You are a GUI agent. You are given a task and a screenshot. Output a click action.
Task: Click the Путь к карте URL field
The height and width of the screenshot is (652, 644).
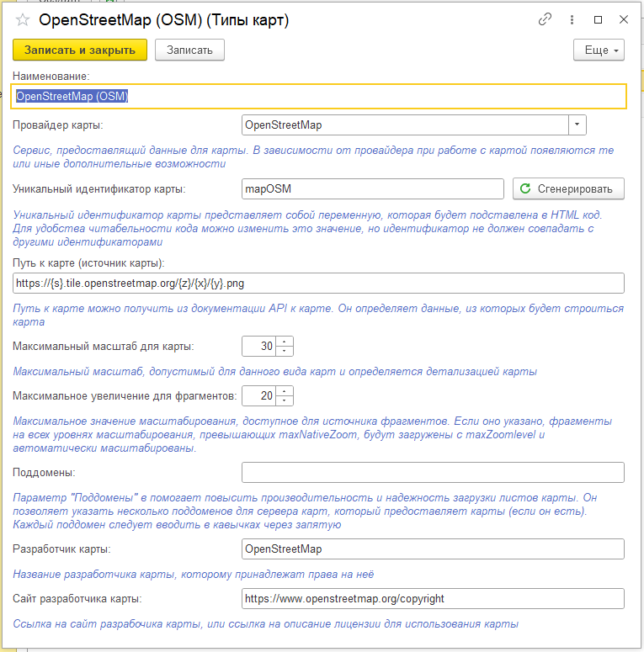[x=319, y=284]
